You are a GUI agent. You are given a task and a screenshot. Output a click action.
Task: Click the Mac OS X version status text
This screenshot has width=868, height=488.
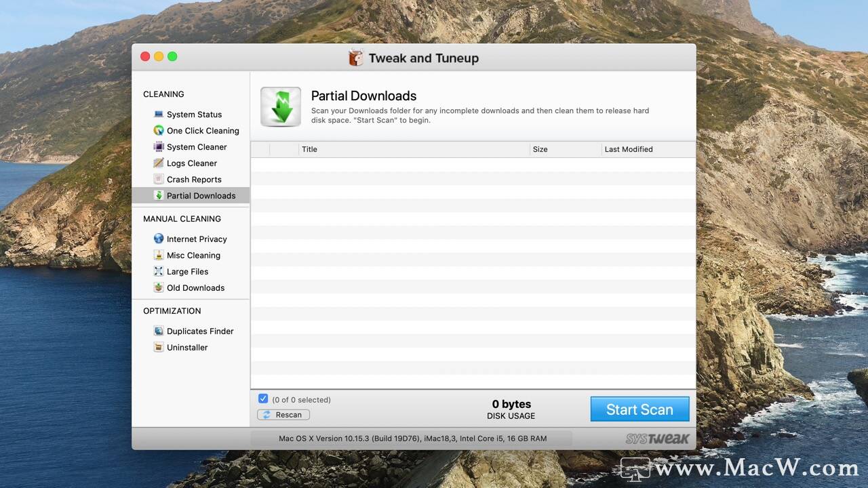[x=412, y=439]
